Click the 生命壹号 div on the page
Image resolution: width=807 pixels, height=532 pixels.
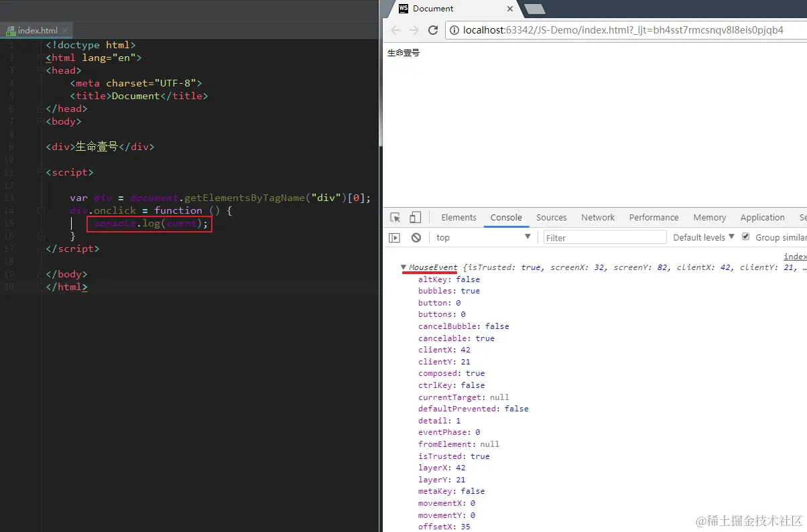pos(403,53)
